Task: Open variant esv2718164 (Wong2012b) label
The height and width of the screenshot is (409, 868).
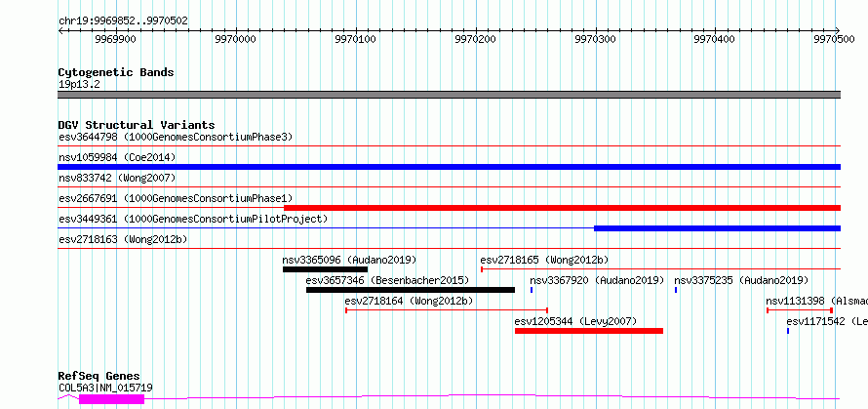Action: (409, 301)
